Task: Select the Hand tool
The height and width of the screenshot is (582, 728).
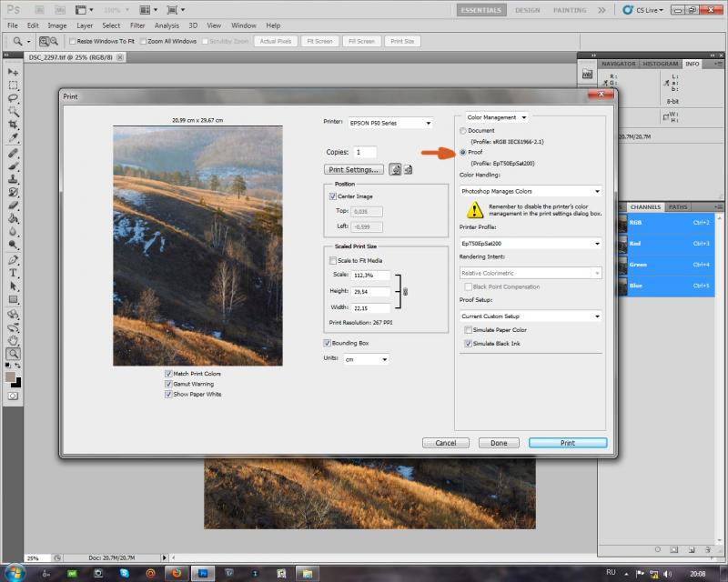Action: click(13, 341)
